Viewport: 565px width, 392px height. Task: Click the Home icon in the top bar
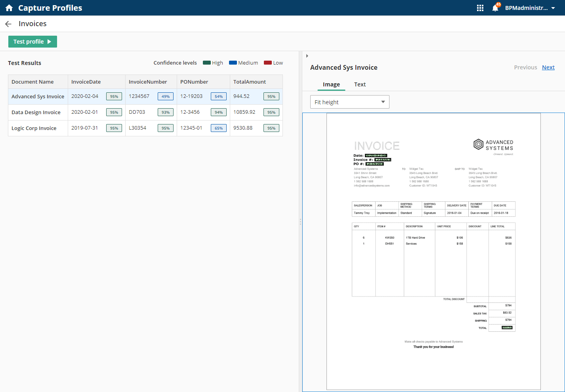tap(9, 8)
